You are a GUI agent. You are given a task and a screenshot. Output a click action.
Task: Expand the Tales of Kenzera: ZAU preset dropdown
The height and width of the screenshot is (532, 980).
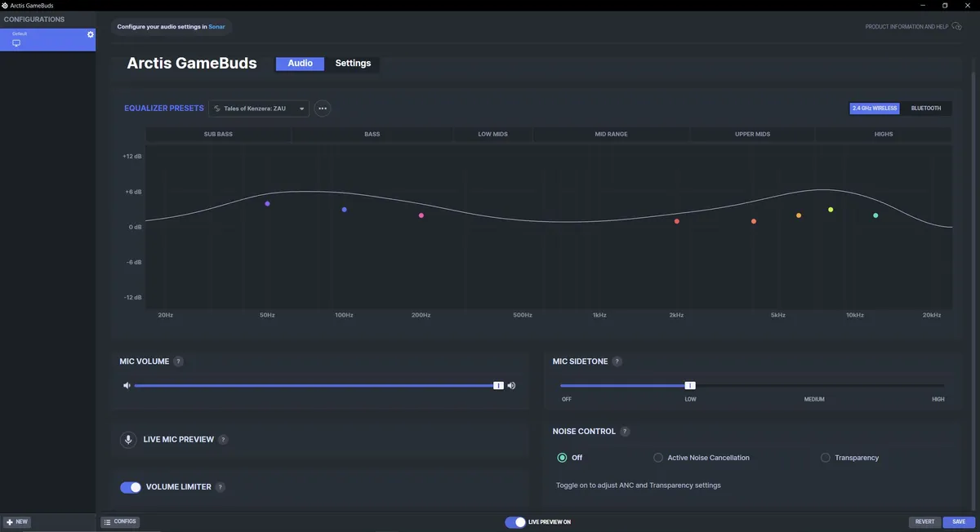259,109
